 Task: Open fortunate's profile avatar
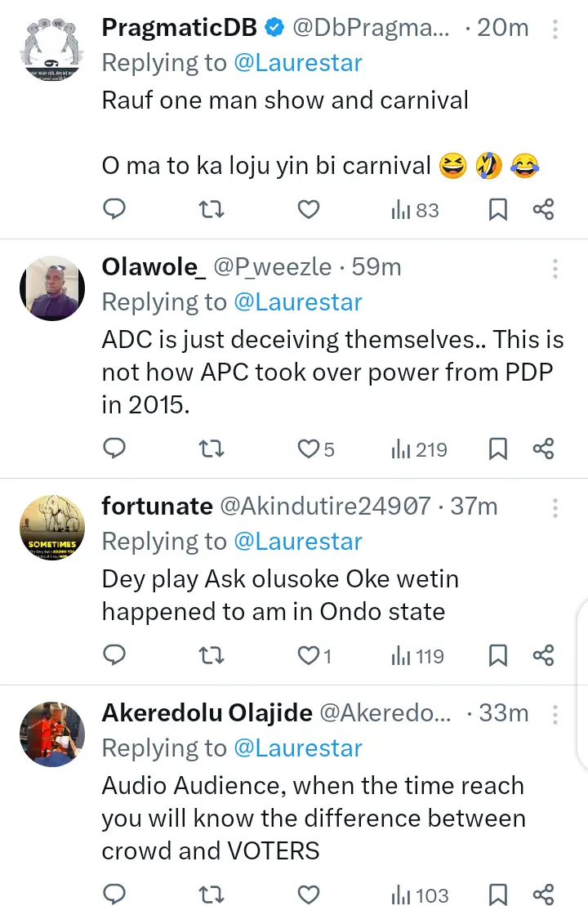[x=51, y=528]
